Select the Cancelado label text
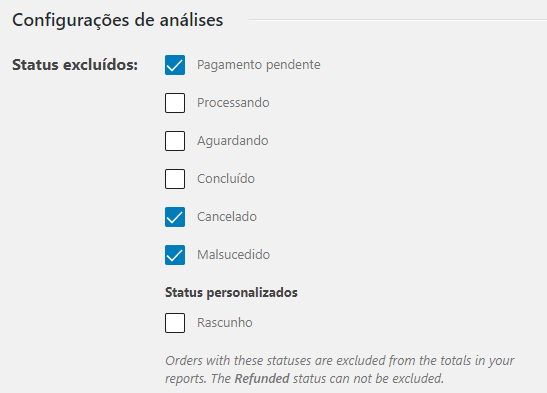This screenshot has height=393, width=547. [x=227, y=217]
